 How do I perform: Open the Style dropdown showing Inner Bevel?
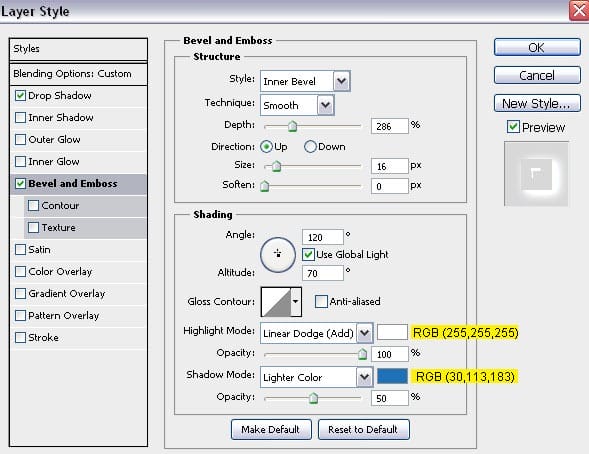(x=305, y=81)
